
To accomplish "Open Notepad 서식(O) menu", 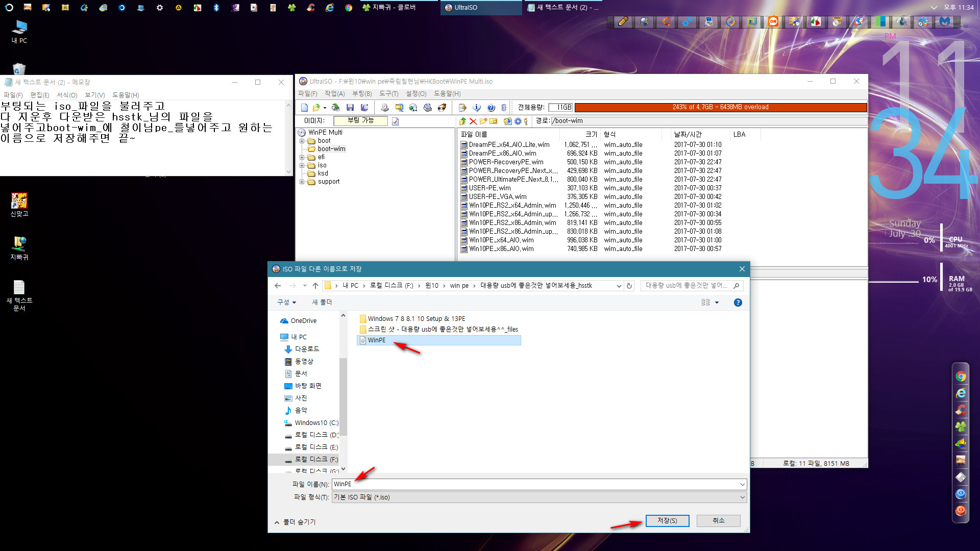I will pos(67,95).
